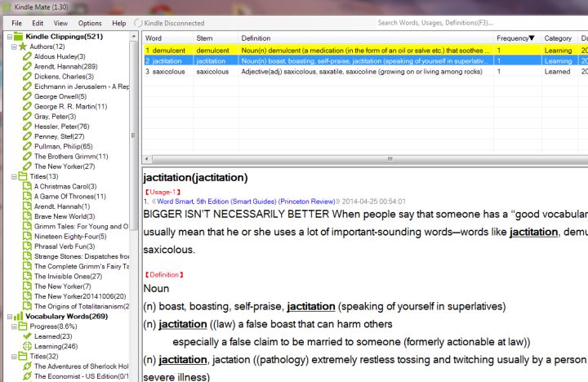The image size is (588, 382).
Task: Click the Kindle Disconnected status icon
Action: (138, 23)
